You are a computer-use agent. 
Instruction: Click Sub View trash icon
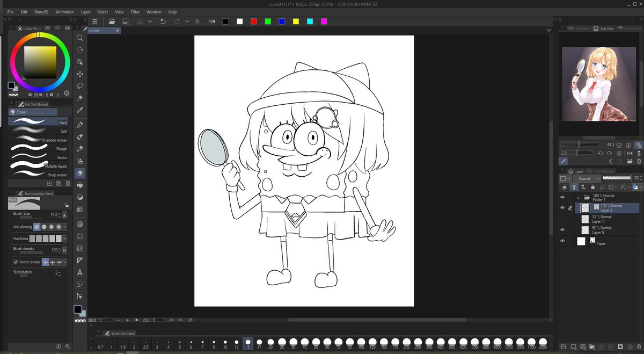point(639,161)
